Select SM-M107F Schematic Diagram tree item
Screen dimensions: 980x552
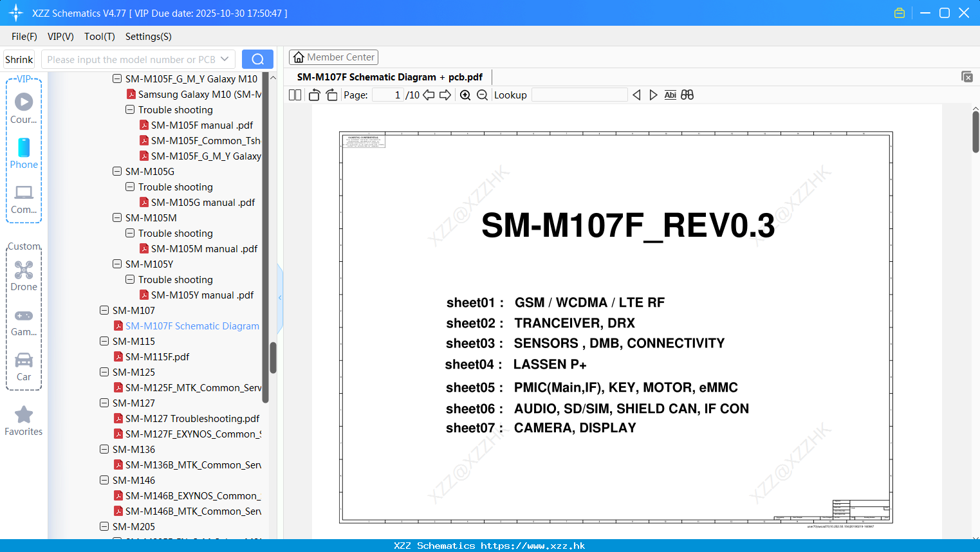pos(192,326)
